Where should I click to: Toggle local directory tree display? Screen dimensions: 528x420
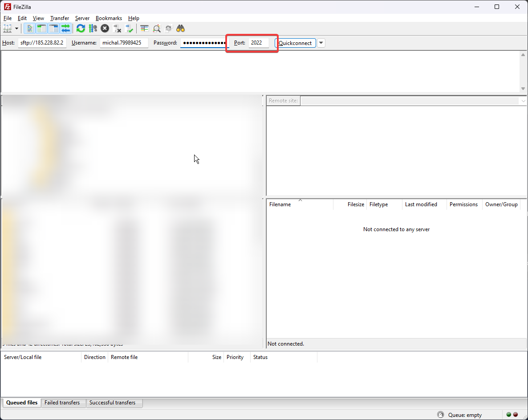click(42, 29)
